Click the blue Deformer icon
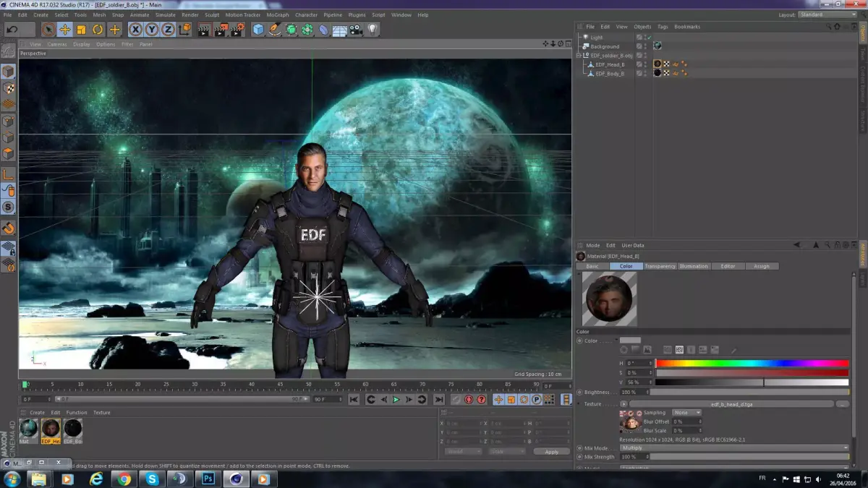Screen dimensions: 868x488 323,30
